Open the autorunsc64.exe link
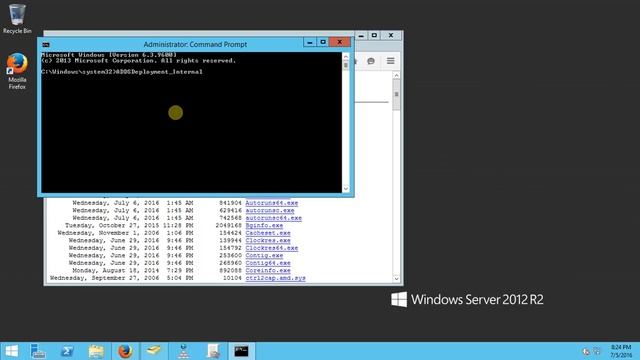 [273, 218]
